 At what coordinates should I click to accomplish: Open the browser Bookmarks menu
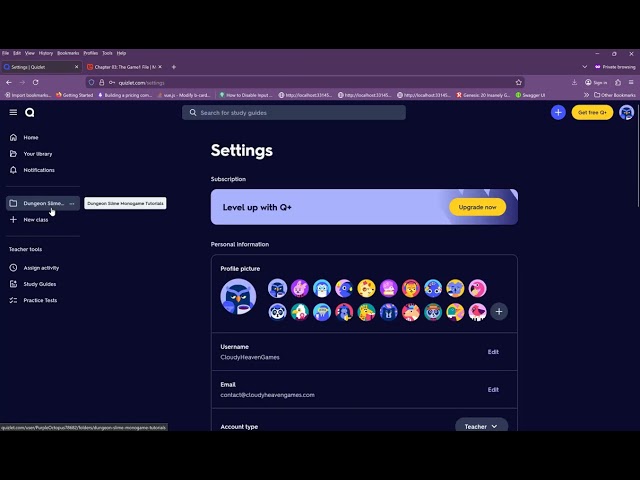(68, 53)
